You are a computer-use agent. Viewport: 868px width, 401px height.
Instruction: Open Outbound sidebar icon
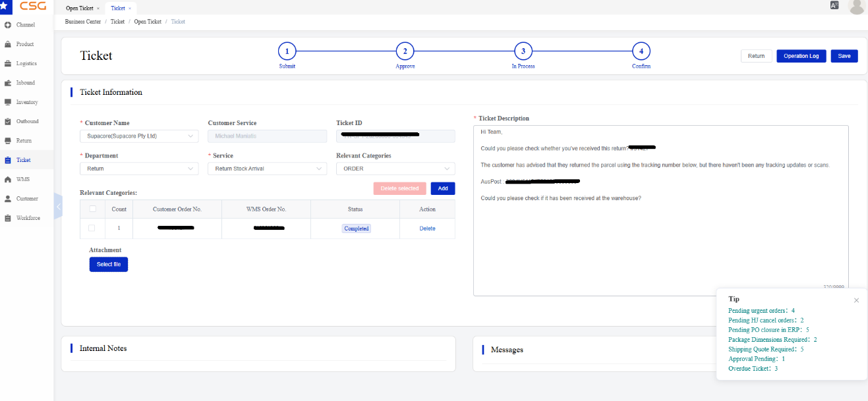coord(8,121)
